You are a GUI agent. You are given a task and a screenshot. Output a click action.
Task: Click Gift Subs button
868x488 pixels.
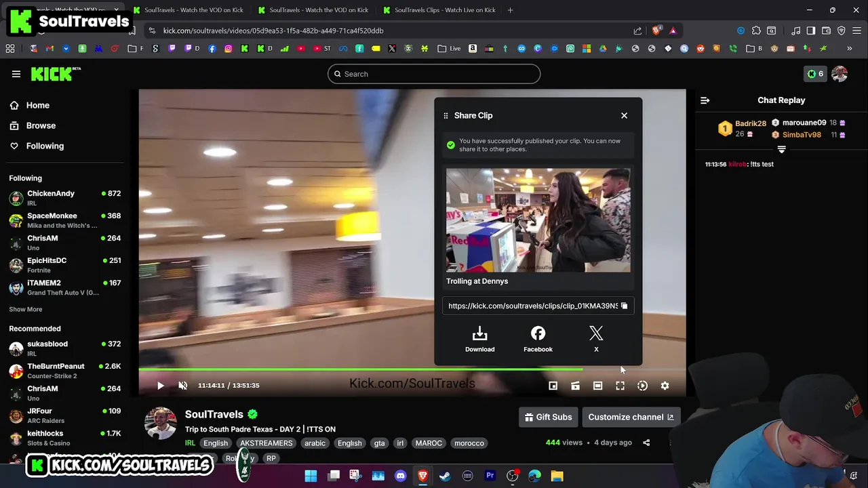tap(548, 417)
